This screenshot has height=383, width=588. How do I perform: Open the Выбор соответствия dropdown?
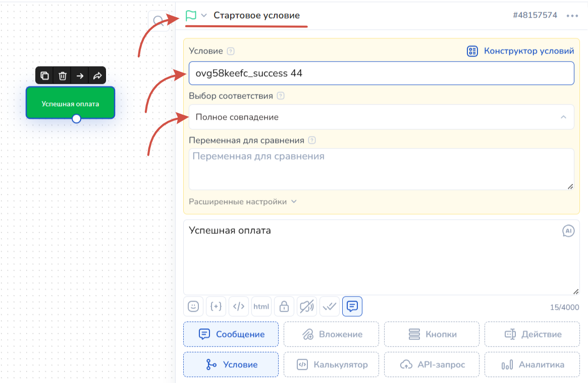coord(381,117)
